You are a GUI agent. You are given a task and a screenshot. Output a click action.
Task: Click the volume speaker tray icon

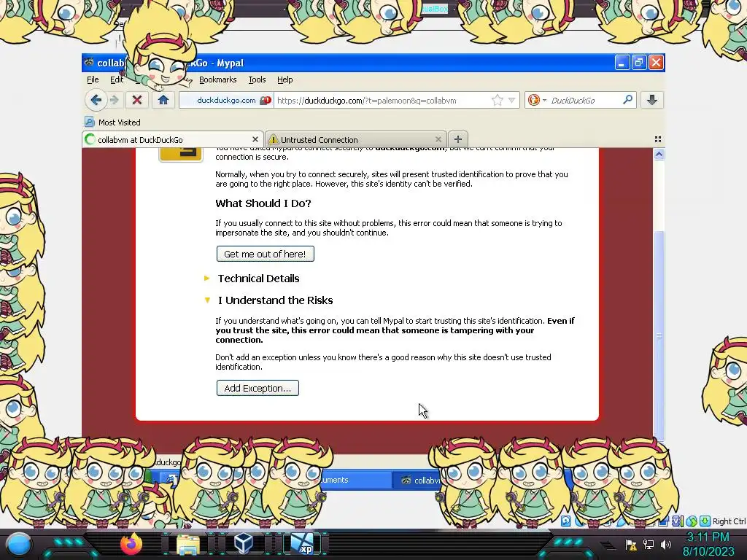click(x=665, y=545)
